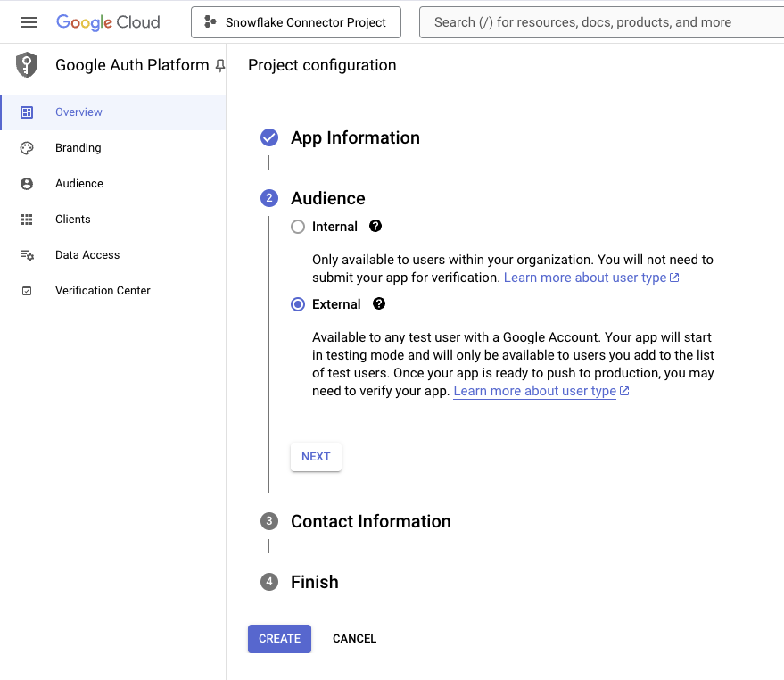Expand the Contact Information step
Image resolution: width=784 pixels, height=680 pixels.
click(x=370, y=521)
